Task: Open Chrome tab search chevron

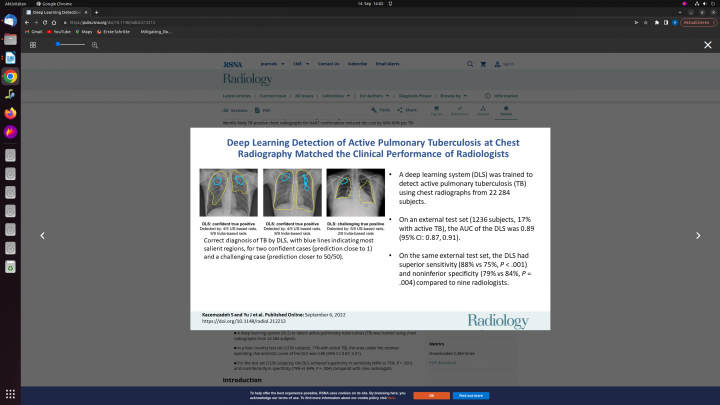Action: 680,12
